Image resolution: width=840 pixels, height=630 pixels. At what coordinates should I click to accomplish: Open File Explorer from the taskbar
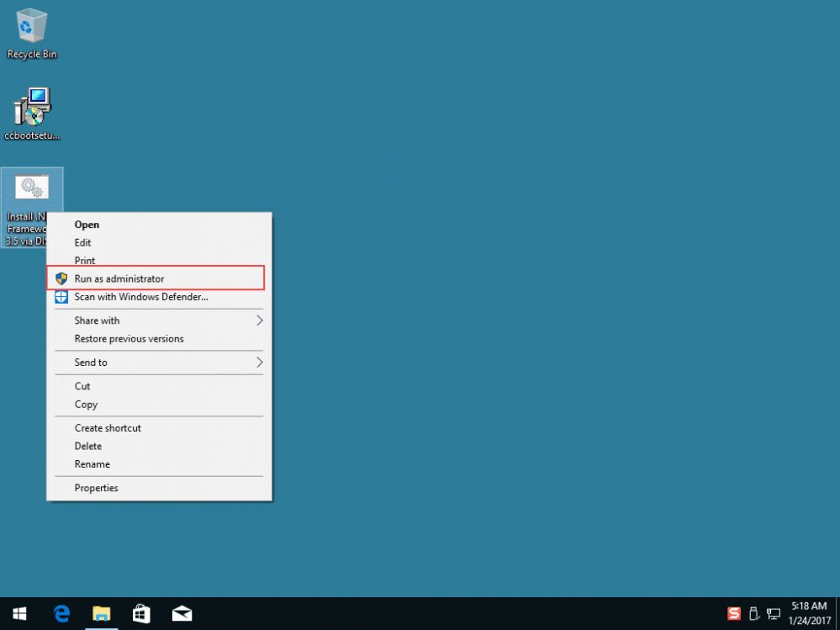[x=101, y=613]
